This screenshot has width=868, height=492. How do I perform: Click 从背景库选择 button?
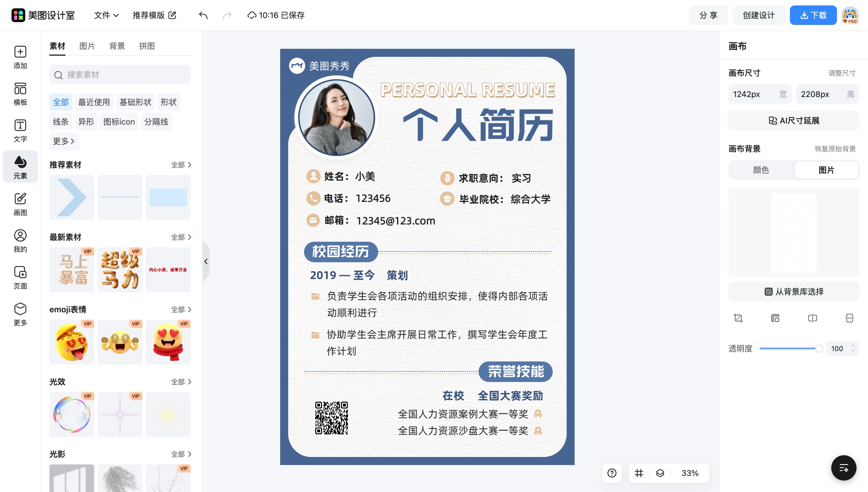point(793,292)
